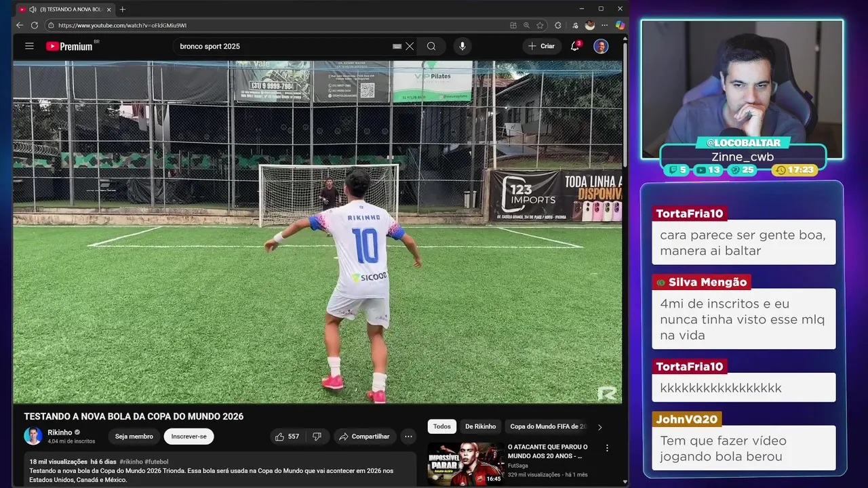Share the video with Compartilhar
The height and width of the screenshot is (488, 868).
(364, 436)
